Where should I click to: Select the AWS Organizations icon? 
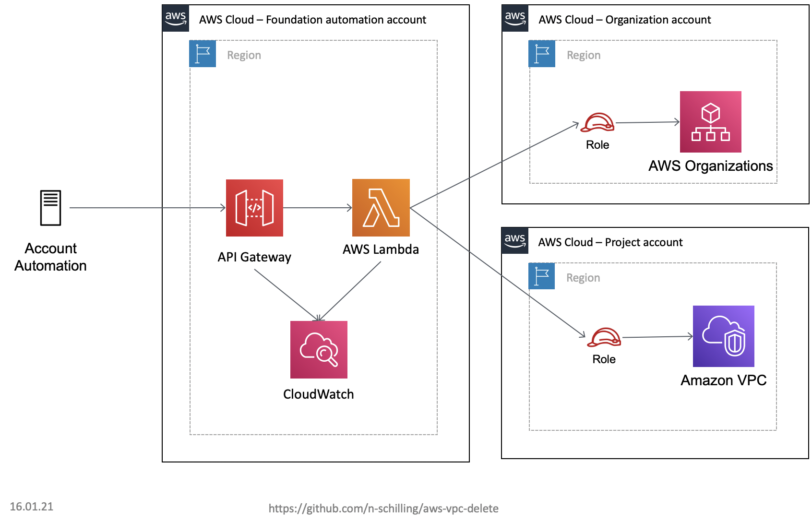pos(711,122)
